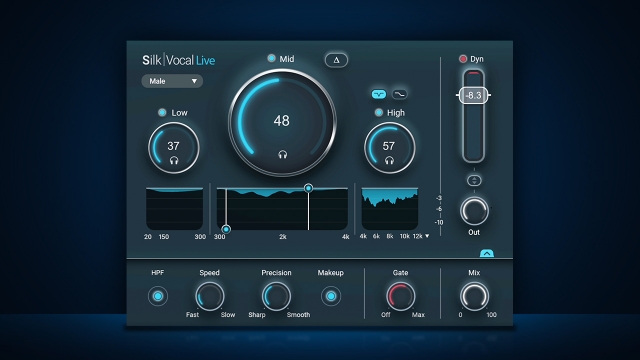640x360 pixels.
Task: Enable the Dyn red indicator
Action: 463,59
